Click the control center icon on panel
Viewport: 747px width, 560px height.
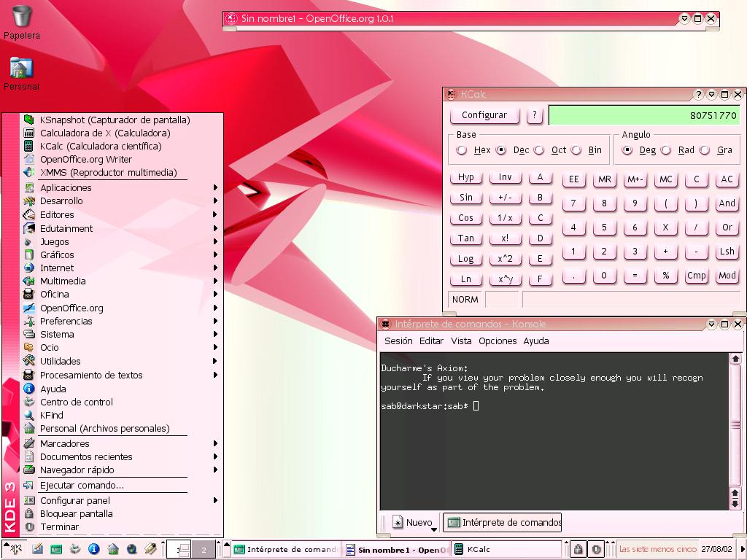(x=75, y=550)
